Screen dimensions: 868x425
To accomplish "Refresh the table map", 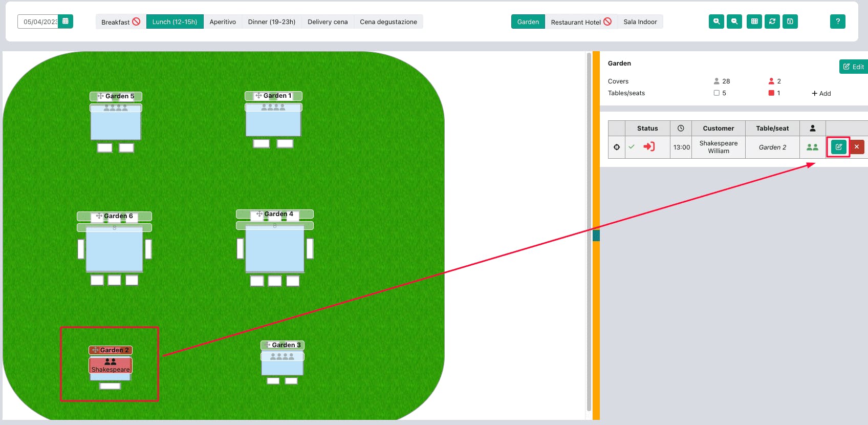I will coord(772,22).
